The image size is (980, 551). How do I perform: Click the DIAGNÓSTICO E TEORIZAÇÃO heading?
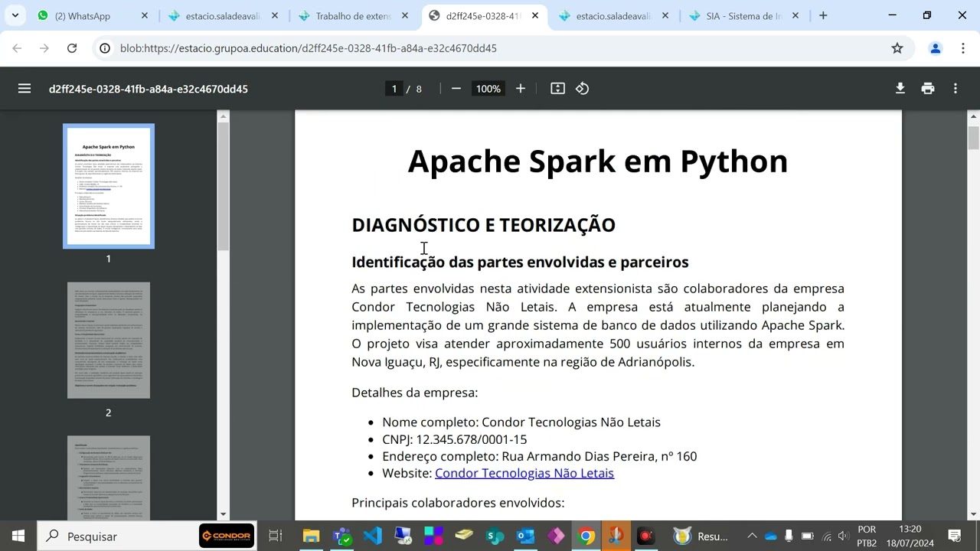(483, 225)
